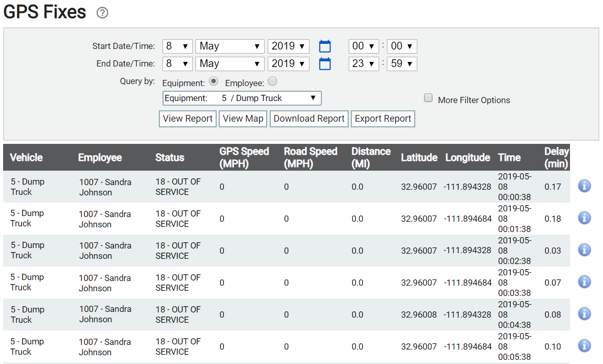Click the GPS Speed (MPH) column header
The width and height of the screenshot is (603, 364).
click(x=244, y=158)
